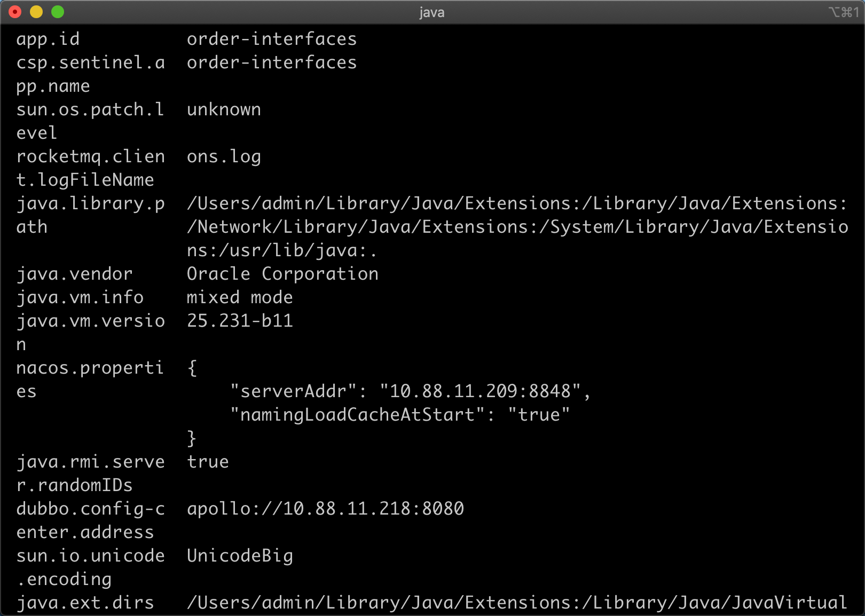The height and width of the screenshot is (616, 865).
Task: Click the yellow minimize button
Action: [x=36, y=11]
